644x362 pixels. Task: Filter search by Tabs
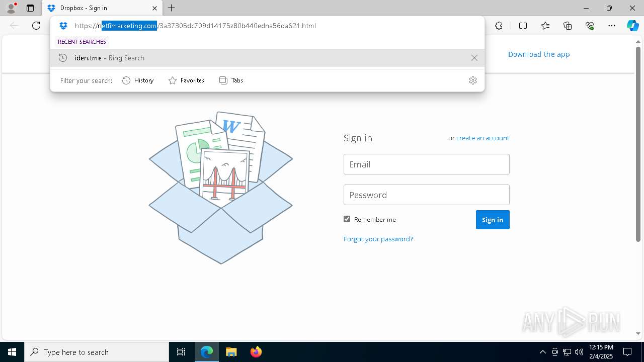pyautogui.click(x=231, y=80)
